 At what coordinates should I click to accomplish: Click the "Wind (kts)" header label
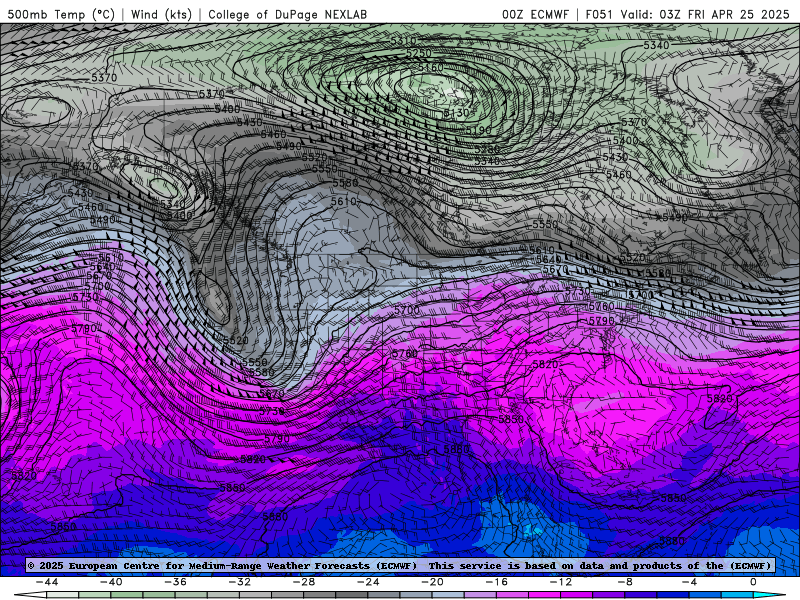[161, 14]
